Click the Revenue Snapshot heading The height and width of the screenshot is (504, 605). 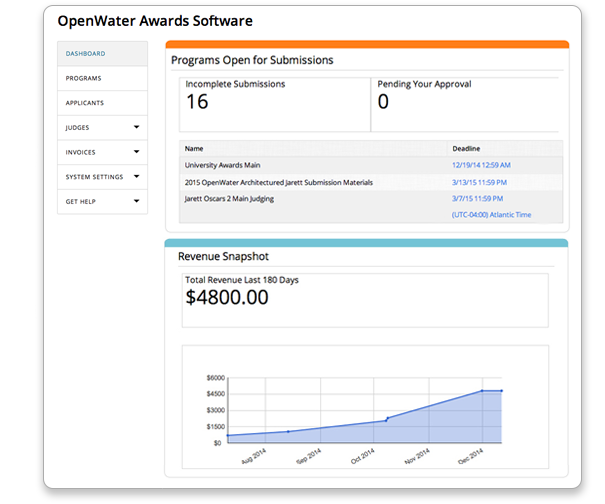tap(223, 256)
